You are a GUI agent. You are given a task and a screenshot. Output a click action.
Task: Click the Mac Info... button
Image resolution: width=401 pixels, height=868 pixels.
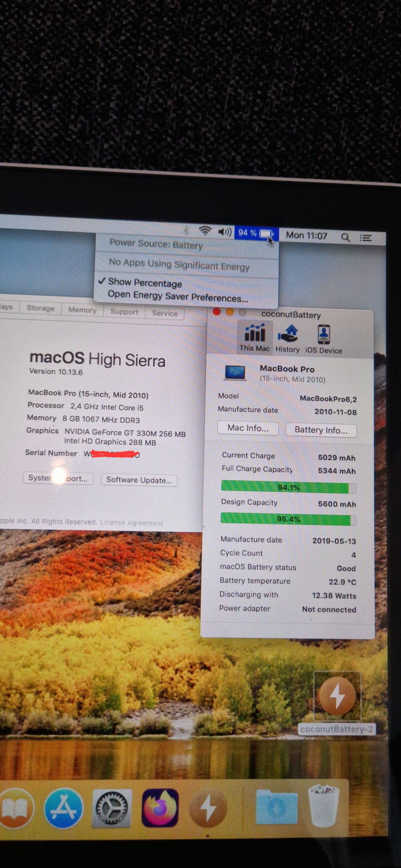click(x=248, y=428)
